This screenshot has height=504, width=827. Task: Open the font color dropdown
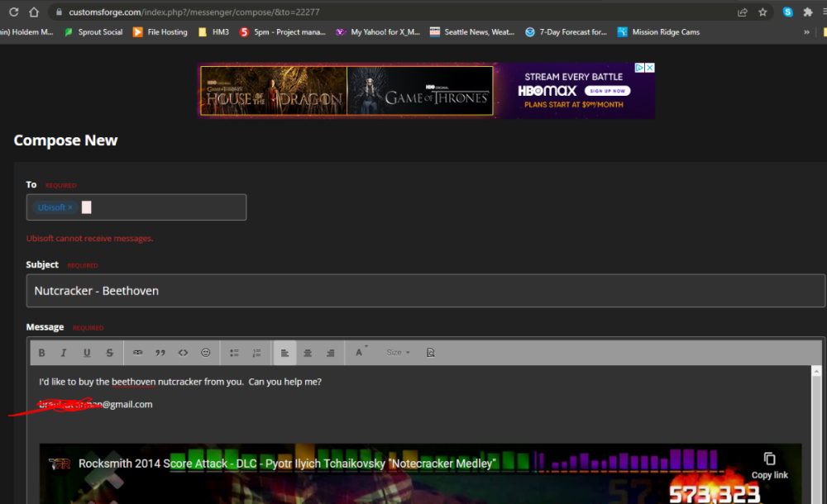click(360, 353)
